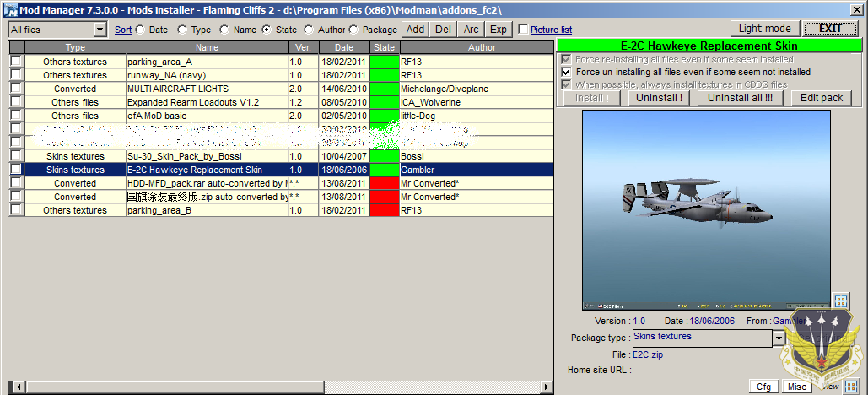Screen dimensions: 868x395
Task: Tick the parking_area_B row checkbox
Action: coord(16,209)
